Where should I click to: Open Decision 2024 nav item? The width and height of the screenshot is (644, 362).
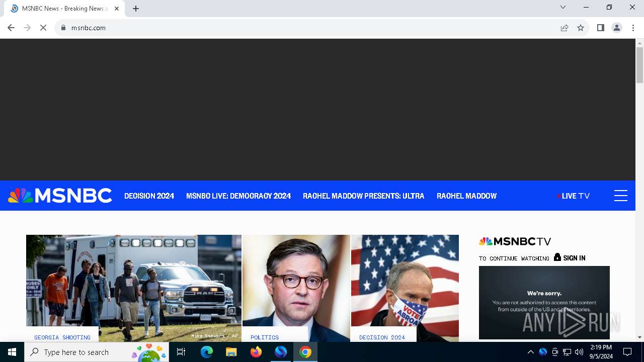[149, 196]
